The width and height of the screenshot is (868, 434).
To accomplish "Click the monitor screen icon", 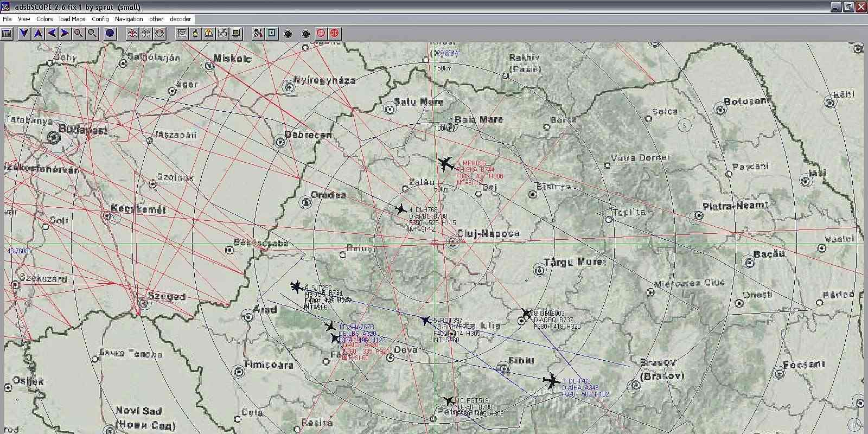I will [235, 34].
